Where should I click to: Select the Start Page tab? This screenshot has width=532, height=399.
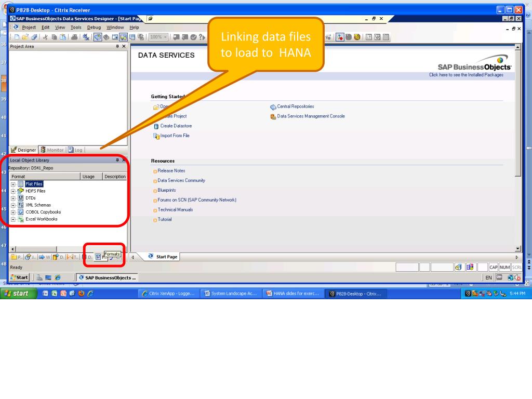[x=163, y=257]
